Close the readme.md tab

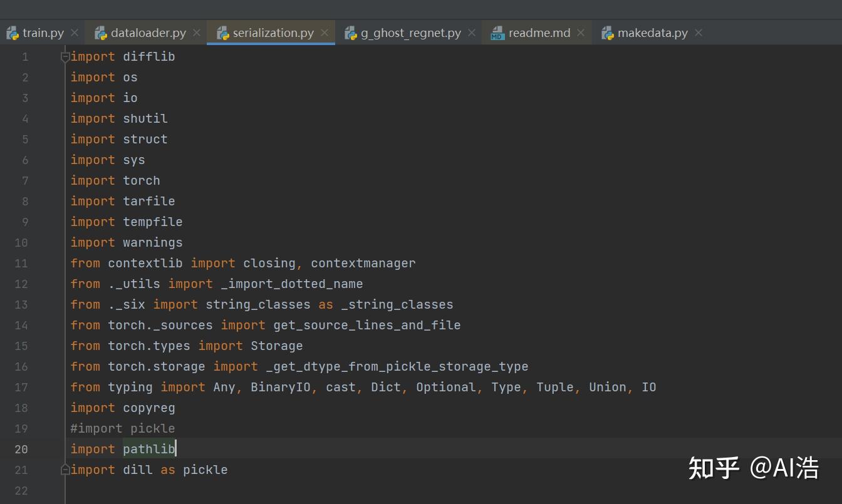(581, 33)
